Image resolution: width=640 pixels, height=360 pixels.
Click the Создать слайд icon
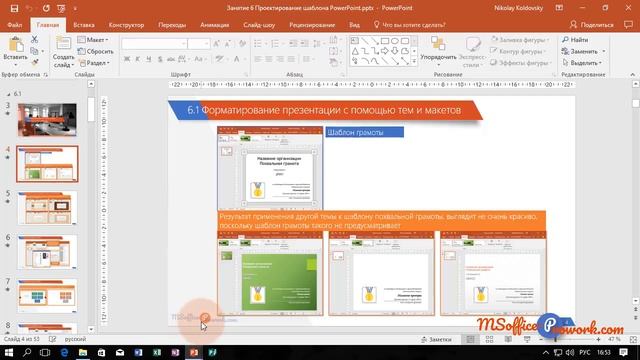[x=63, y=44]
